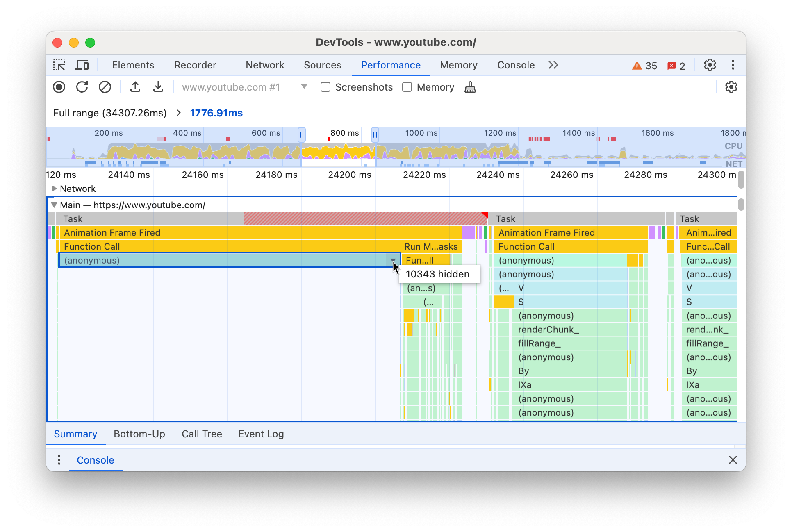Click the Performance panel tab

[390, 65]
